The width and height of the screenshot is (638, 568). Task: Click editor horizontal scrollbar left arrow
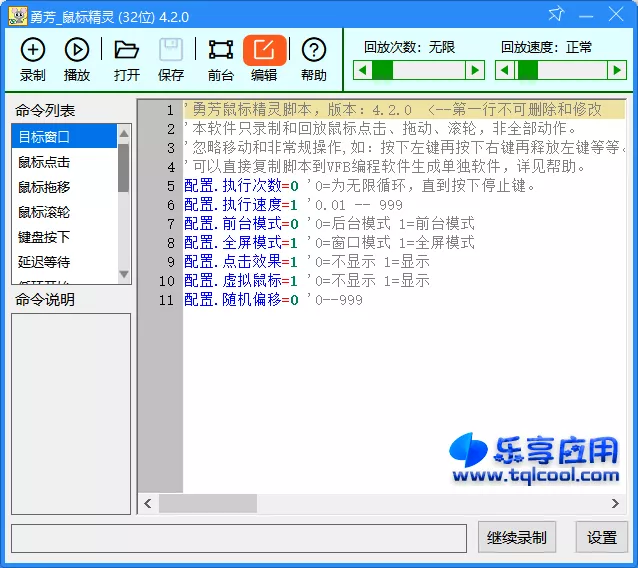pyautogui.click(x=148, y=504)
